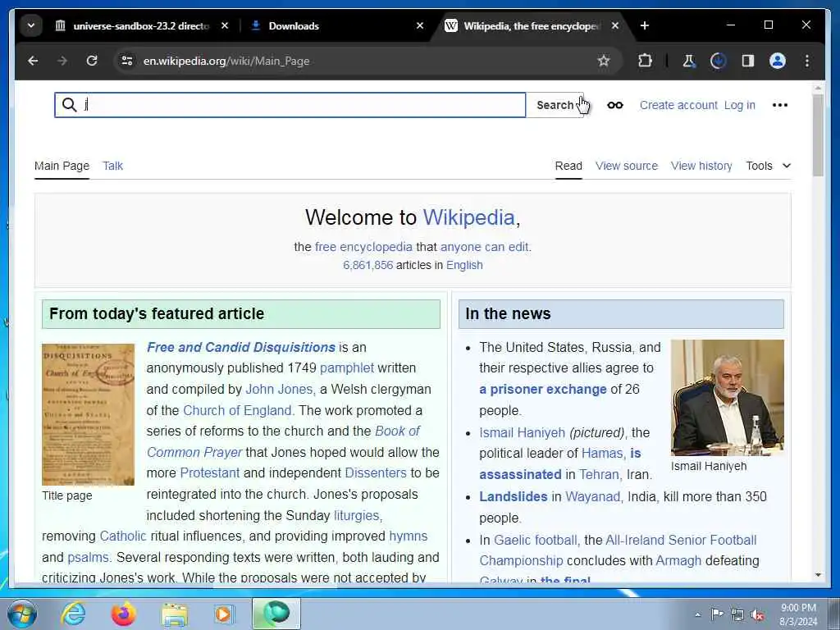Open the Landslides news link
Image resolution: width=840 pixels, height=630 pixels.
tap(514, 496)
